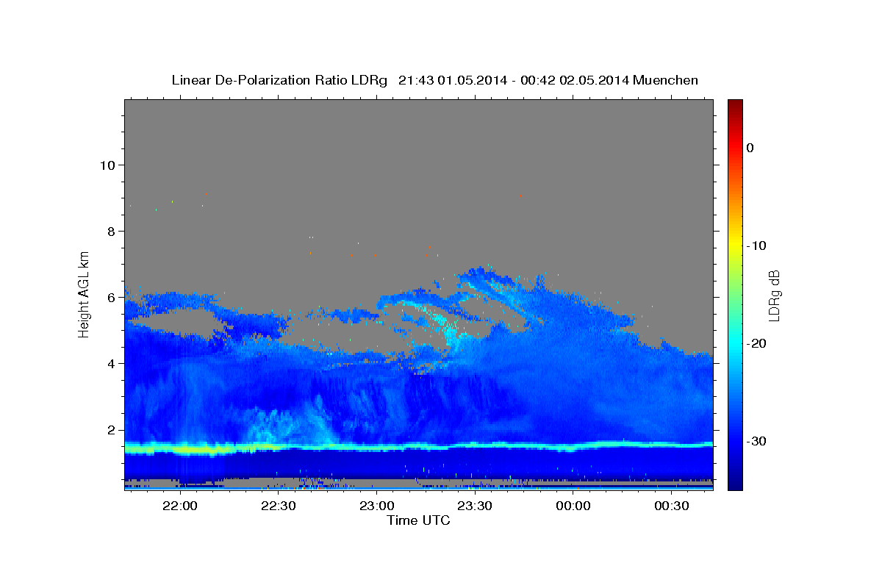Viewport: 882px width, 588px height.
Task: Click the height tick label 8
Action: click(x=110, y=231)
